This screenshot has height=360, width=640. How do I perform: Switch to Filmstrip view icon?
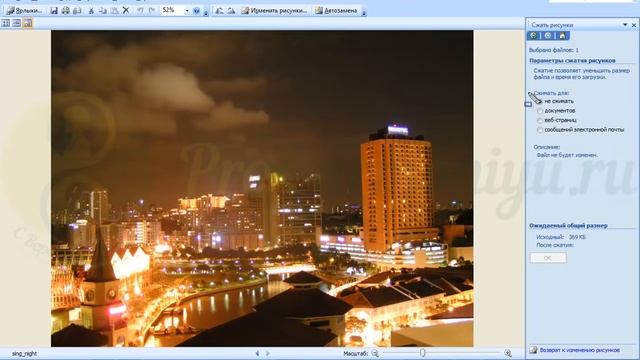click(16, 23)
